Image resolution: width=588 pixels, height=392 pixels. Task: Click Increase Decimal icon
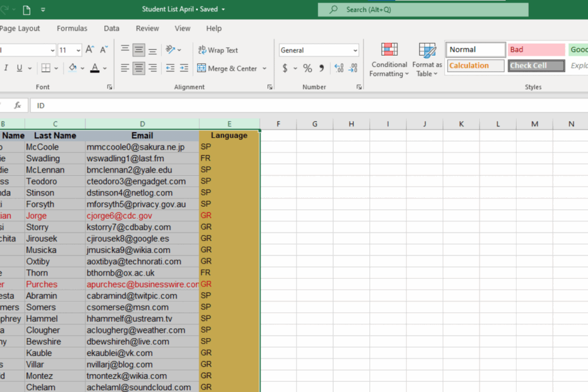pyautogui.click(x=339, y=68)
